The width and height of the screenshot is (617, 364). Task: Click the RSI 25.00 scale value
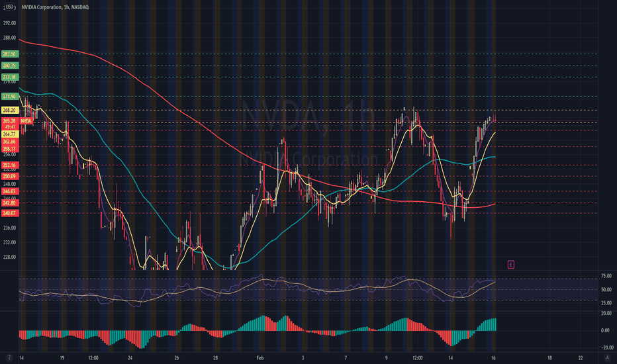pyautogui.click(x=606, y=303)
